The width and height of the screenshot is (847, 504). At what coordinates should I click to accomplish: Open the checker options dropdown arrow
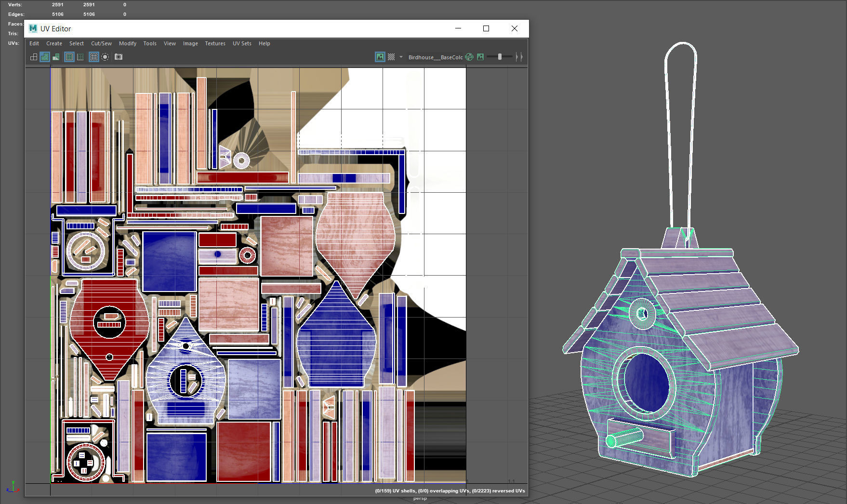(x=401, y=57)
